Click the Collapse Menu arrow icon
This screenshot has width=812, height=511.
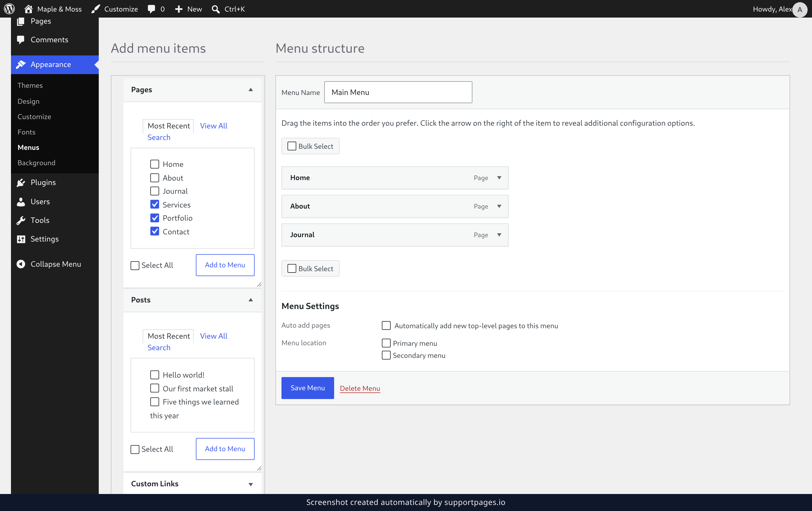[21, 264]
